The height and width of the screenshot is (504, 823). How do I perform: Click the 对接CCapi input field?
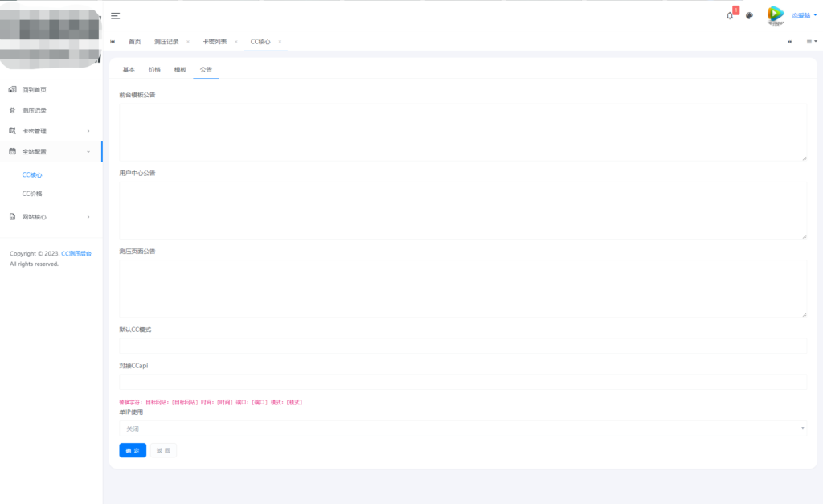tap(462, 382)
